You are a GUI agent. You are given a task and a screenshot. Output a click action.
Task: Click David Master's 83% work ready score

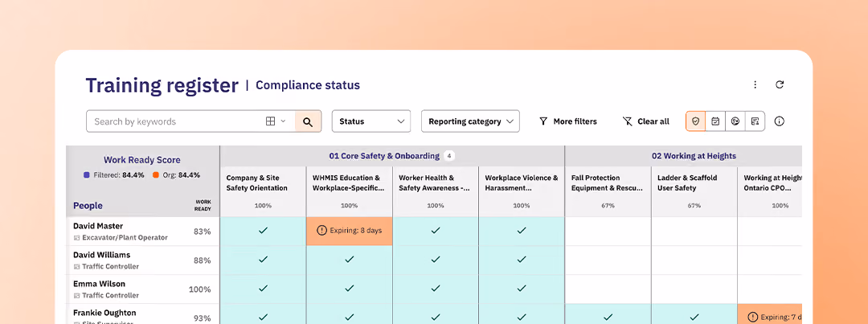pyautogui.click(x=202, y=232)
